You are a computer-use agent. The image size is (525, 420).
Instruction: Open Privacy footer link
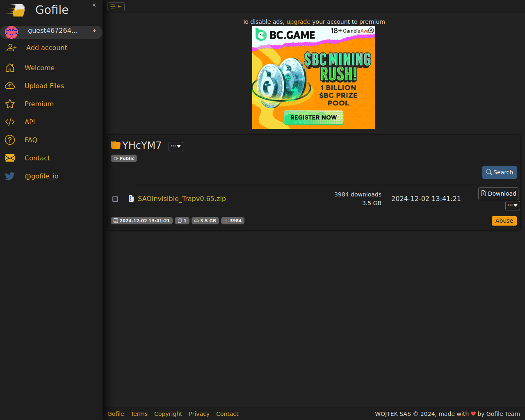click(x=199, y=414)
